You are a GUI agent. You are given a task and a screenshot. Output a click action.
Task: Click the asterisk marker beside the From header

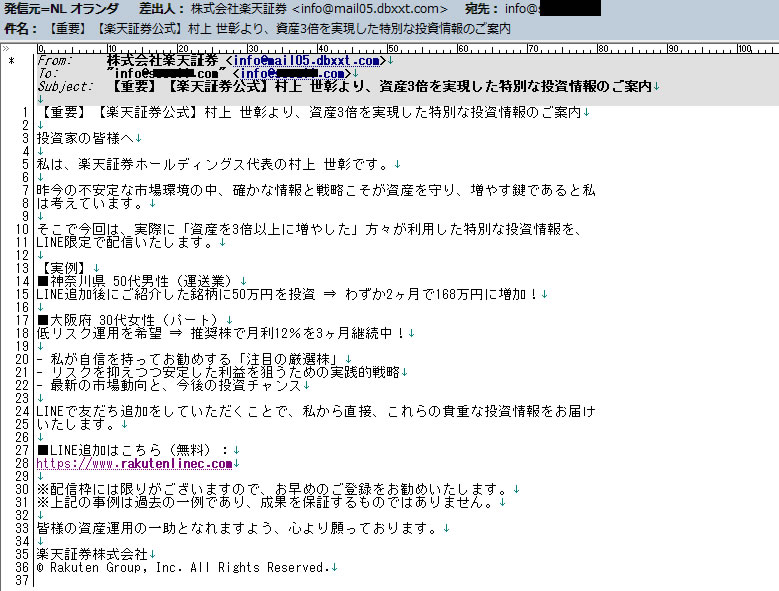tap(11, 62)
